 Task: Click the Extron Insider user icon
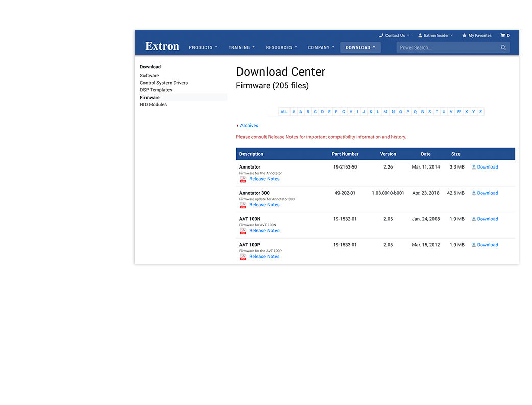coord(420,35)
